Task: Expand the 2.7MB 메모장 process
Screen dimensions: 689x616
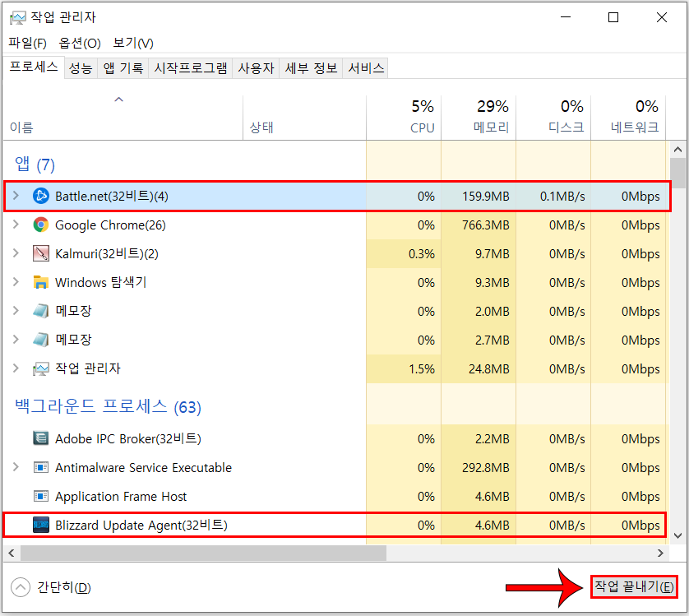Action: 16,340
